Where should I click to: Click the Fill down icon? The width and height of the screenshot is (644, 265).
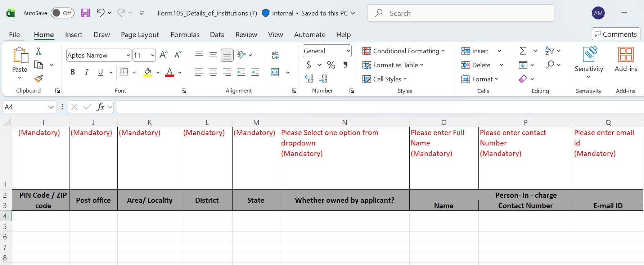pos(523,65)
